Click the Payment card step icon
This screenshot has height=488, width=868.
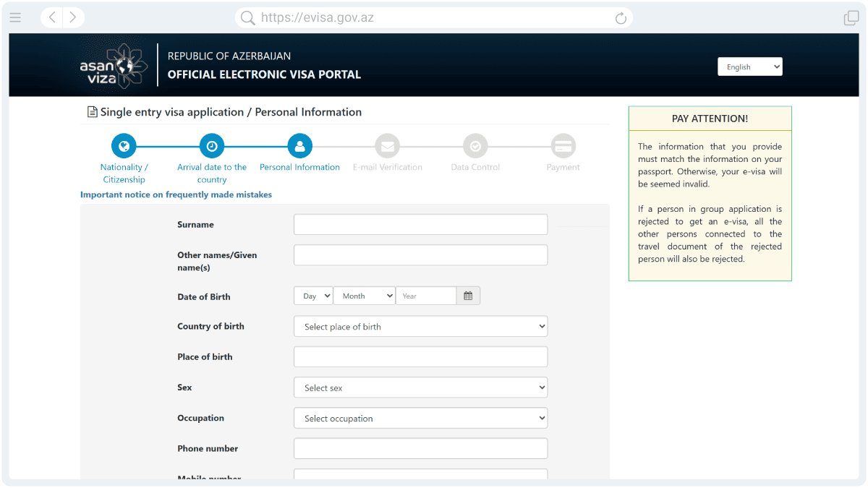(563, 146)
